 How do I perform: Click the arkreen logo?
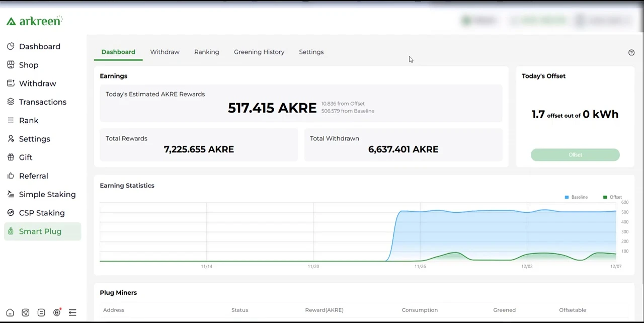click(34, 21)
